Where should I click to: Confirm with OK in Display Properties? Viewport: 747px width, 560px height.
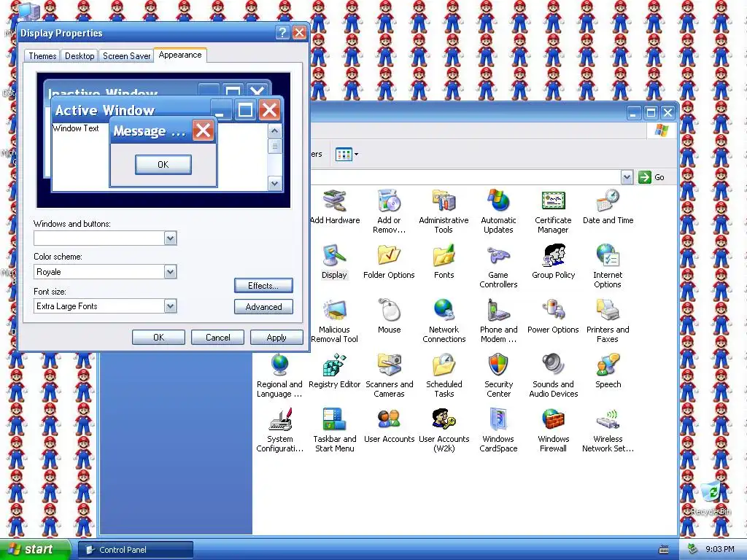click(x=158, y=337)
